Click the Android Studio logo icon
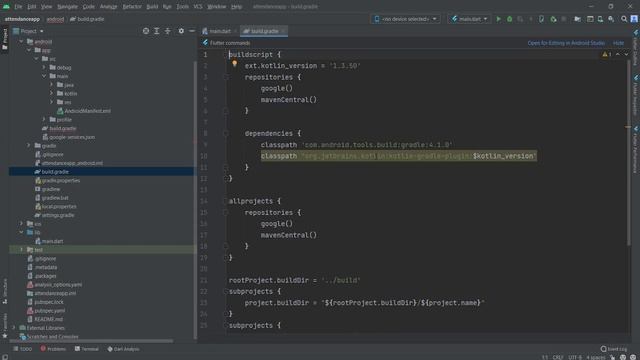Image resolution: width=640 pixels, height=360 pixels. tap(6, 7)
